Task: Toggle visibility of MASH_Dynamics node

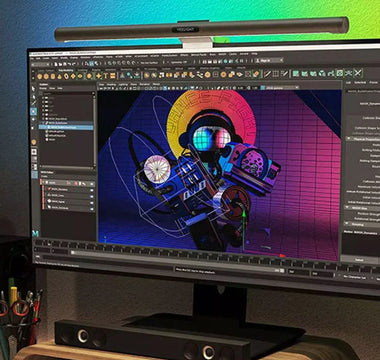Action: tap(92, 190)
